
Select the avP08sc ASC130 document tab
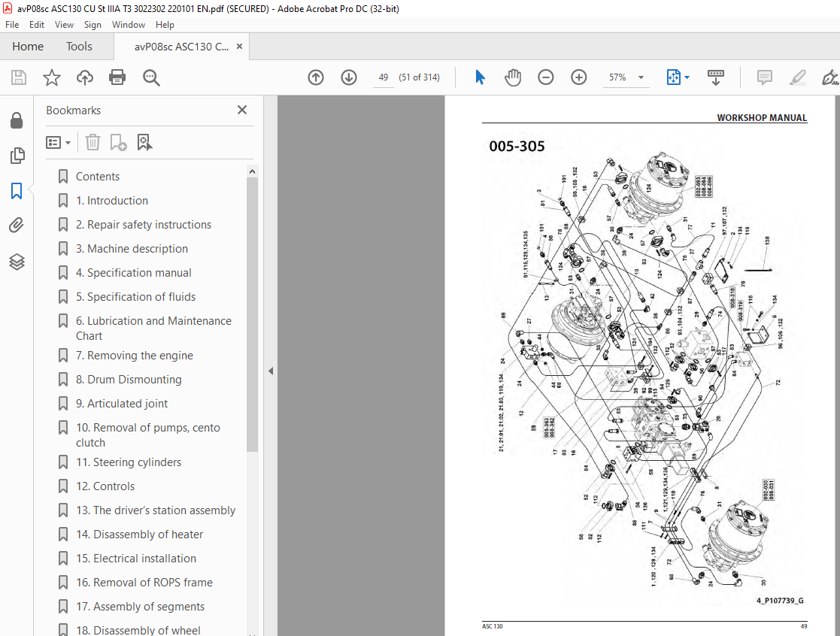(181, 47)
